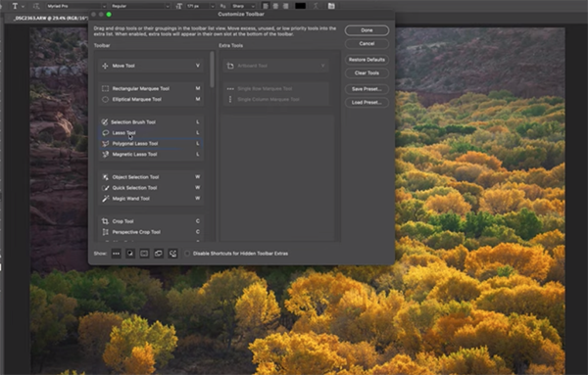Edit the C shortcut of Perspective Crop Tool
The width and height of the screenshot is (588, 375).
(x=198, y=232)
